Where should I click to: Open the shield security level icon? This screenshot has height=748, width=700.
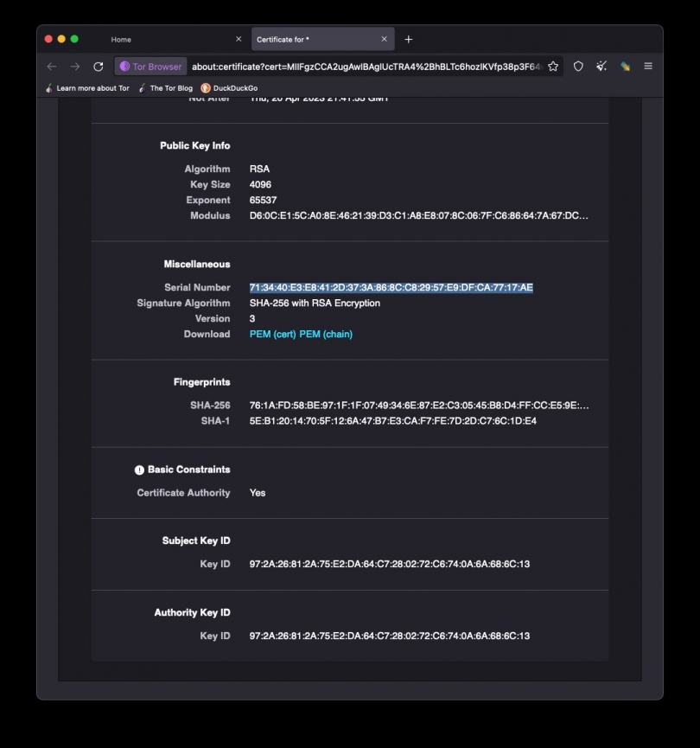tap(579, 67)
